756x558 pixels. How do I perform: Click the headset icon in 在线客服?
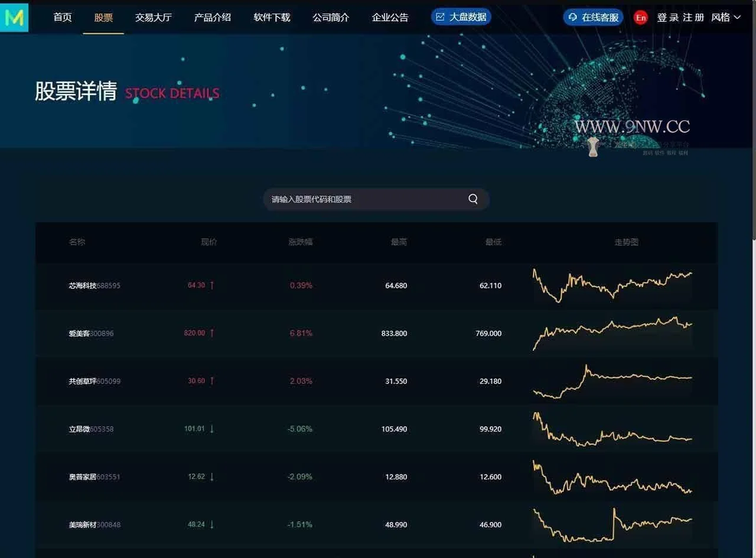572,17
